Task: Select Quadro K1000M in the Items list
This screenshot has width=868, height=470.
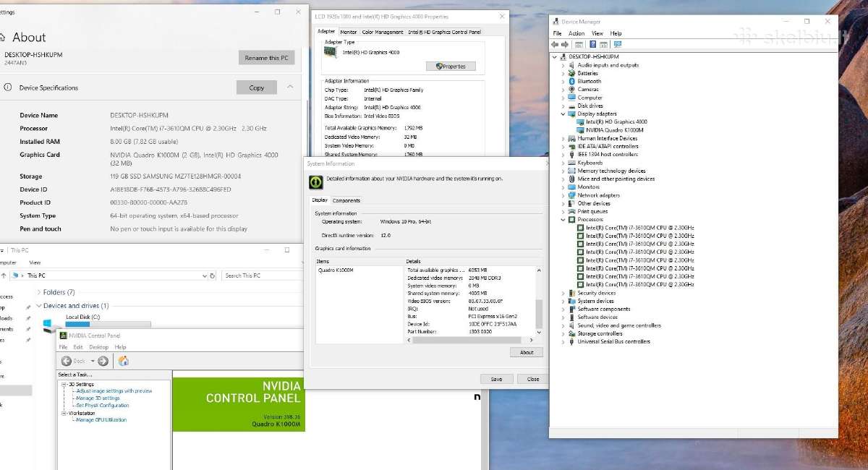Action: point(335,270)
